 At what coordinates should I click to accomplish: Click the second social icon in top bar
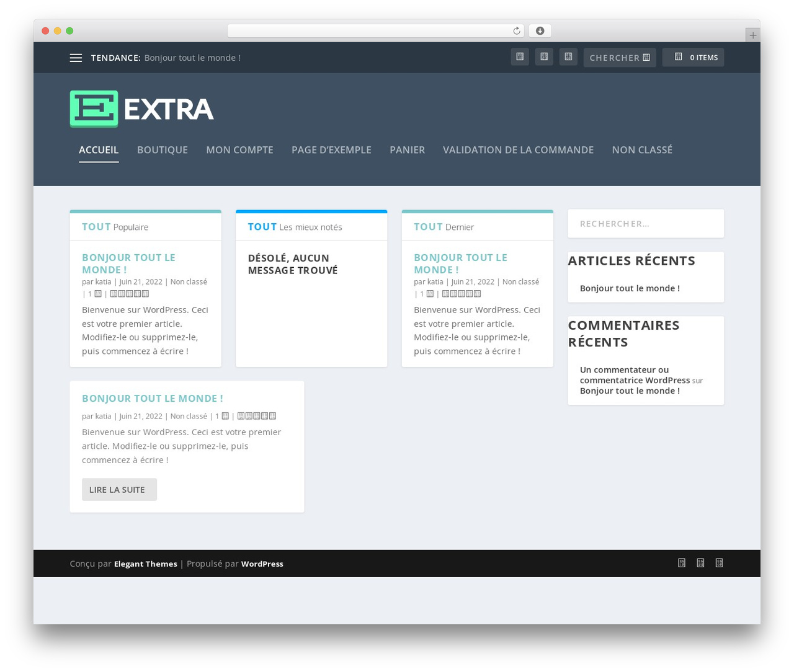point(544,57)
